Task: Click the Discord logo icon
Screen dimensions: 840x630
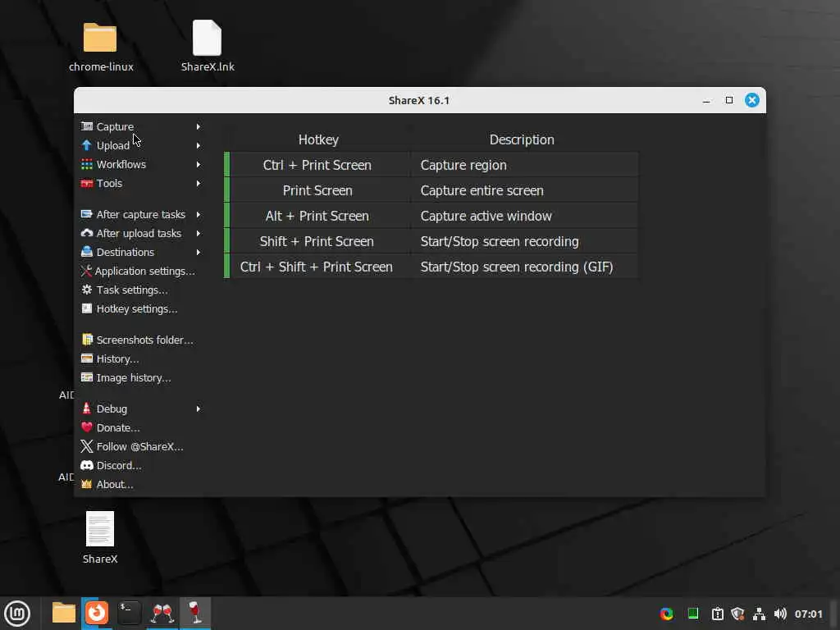Action: (x=87, y=465)
